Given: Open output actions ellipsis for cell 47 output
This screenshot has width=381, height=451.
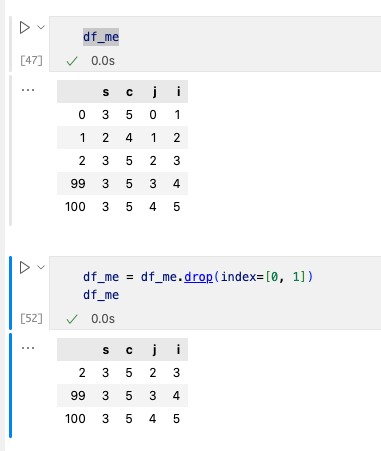Looking at the screenshot, I should 28,90.
